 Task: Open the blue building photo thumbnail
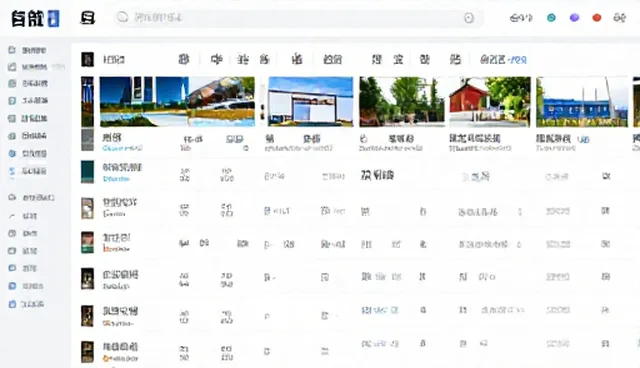pos(582,102)
